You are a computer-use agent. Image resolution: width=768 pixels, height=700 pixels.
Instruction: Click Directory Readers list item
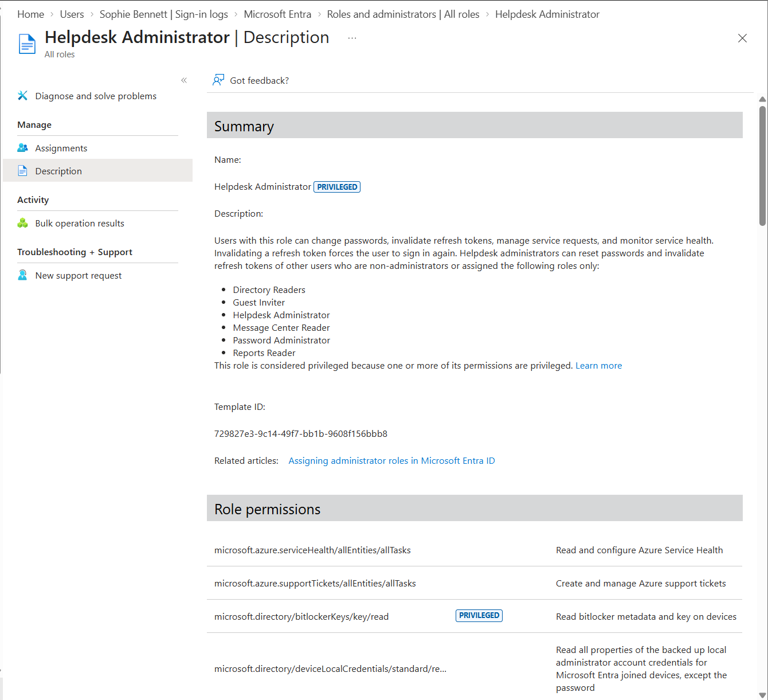[x=269, y=290]
